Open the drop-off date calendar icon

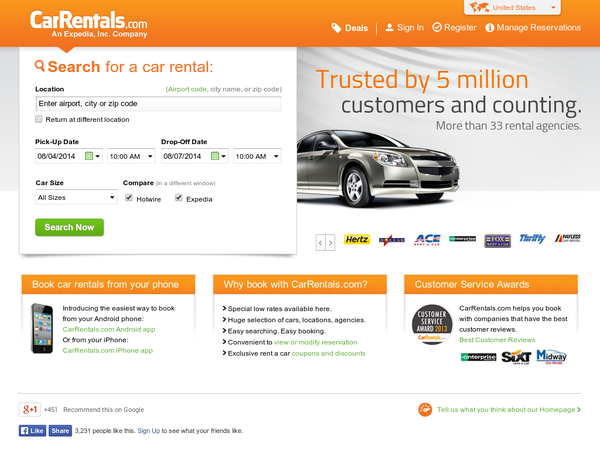pos(215,156)
